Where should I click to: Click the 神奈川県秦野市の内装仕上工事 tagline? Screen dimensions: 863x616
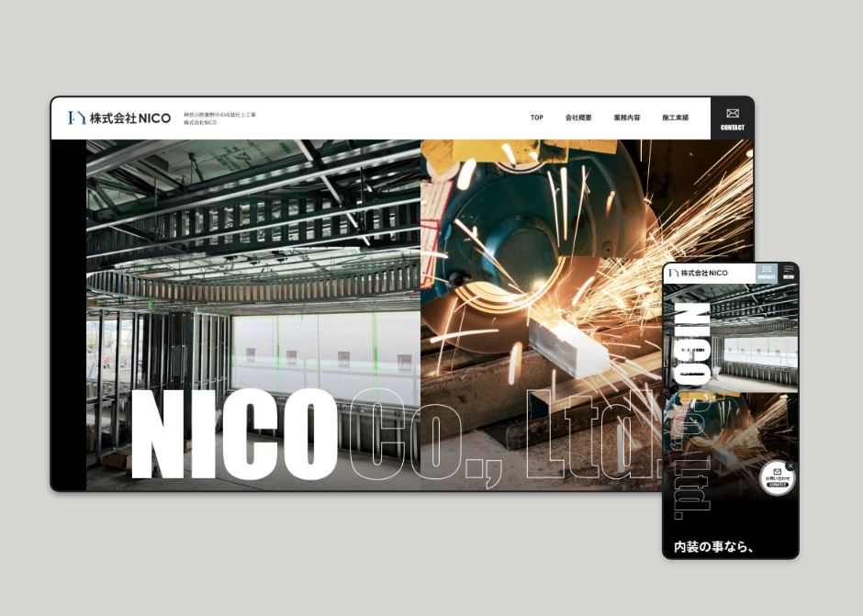tap(219, 115)
